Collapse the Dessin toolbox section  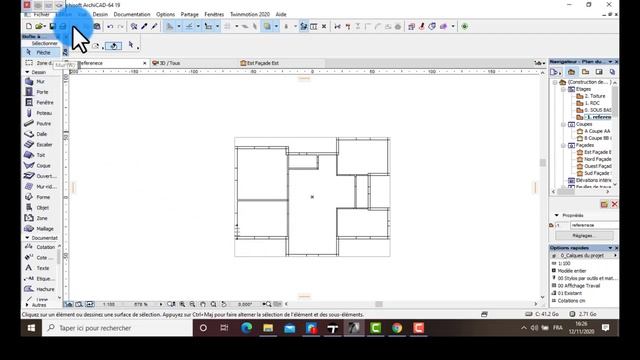pyautogui.click(x=27, y=72)
